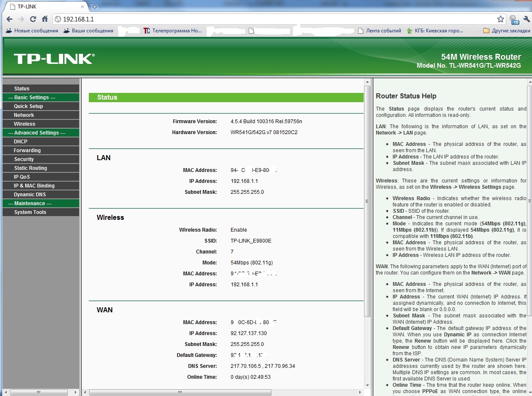This screenshot has width=532, height=396.
Task: Click firmware version value 4.5.4 Build 100316
Action: click(x=266, y=121)
